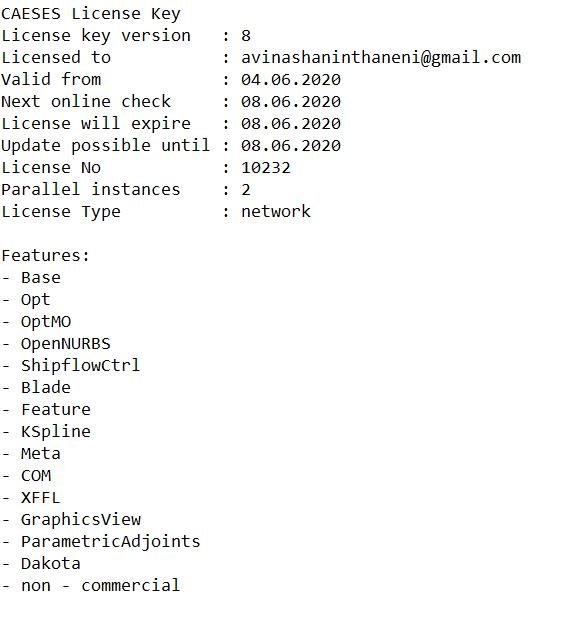Click the licensed email address text
Viewport: 567px width, 617px height.
381,58
